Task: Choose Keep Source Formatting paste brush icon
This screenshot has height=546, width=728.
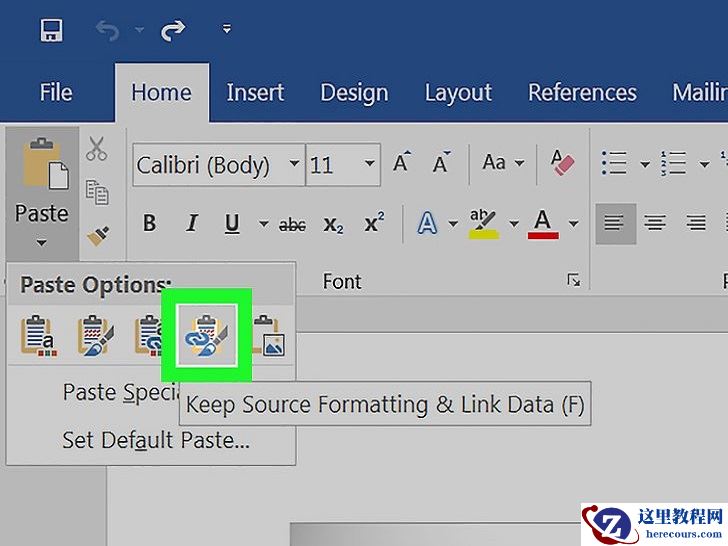Action: point(96,336)
